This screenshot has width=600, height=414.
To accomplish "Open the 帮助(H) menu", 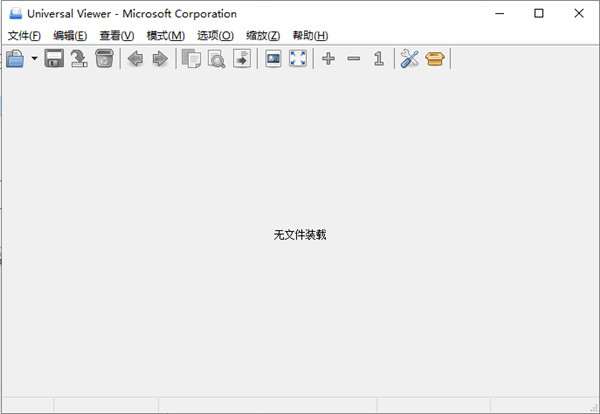I will click(310, 36).
